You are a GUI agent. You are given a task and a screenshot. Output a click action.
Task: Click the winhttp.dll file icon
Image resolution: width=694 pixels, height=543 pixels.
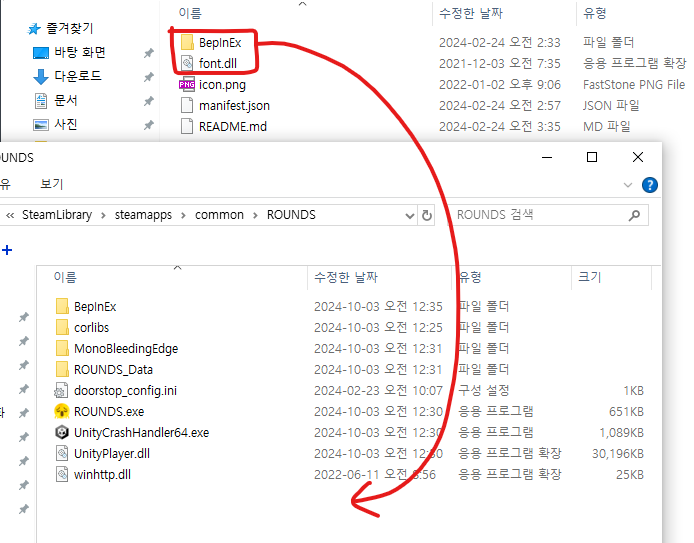pyautogui.click(x=62, y=474)
